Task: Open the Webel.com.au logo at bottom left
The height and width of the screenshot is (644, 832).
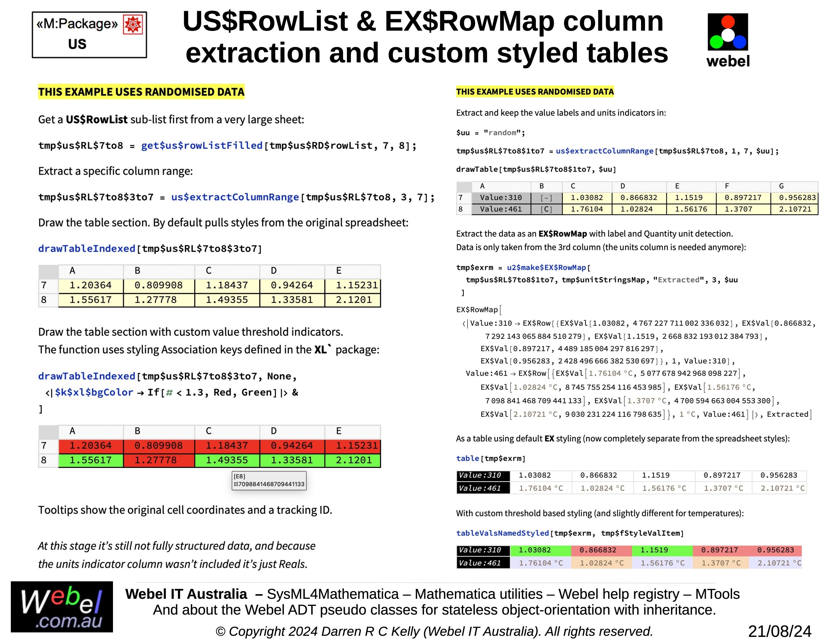Action: (x=62, y=607)
